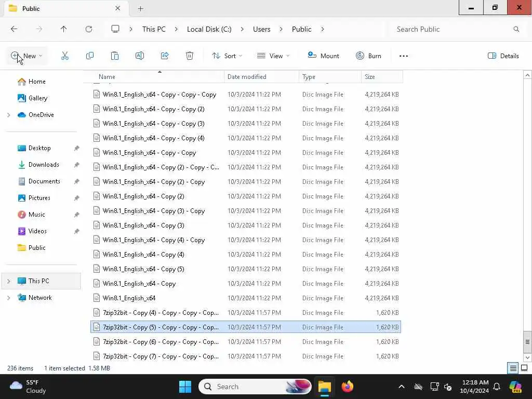Click the weather widget showing 55°F Cloudy

coord(28,387)
